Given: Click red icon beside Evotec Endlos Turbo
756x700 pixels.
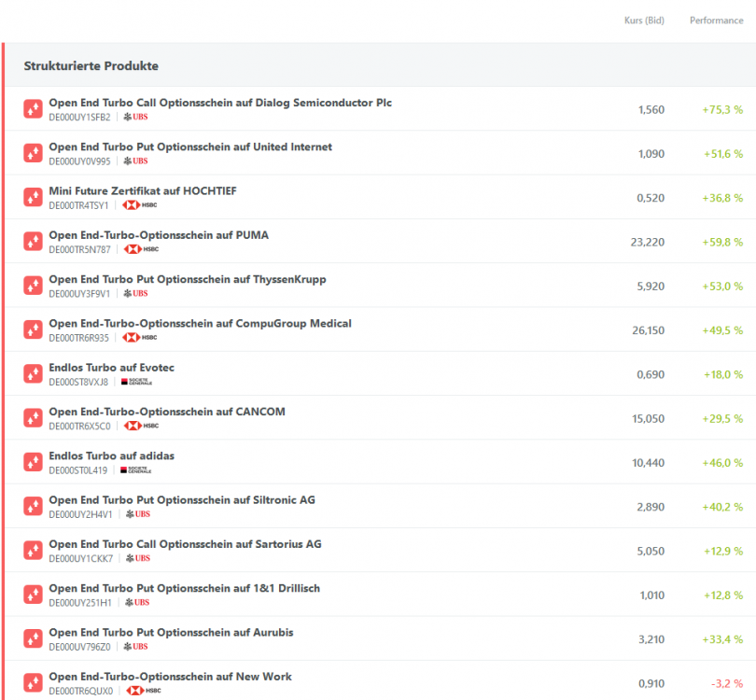Looking at the screenshot, I should 33,373.
